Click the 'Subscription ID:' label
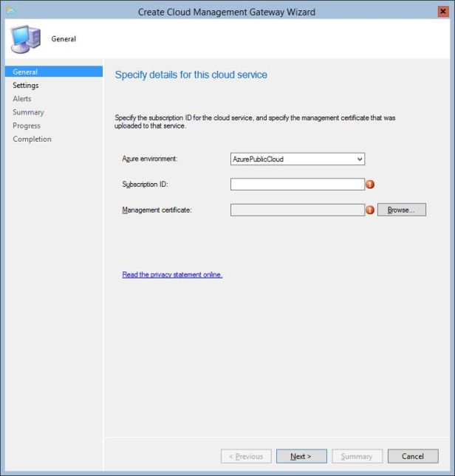This screenshot has height=476, width=455. click(145, 184)
